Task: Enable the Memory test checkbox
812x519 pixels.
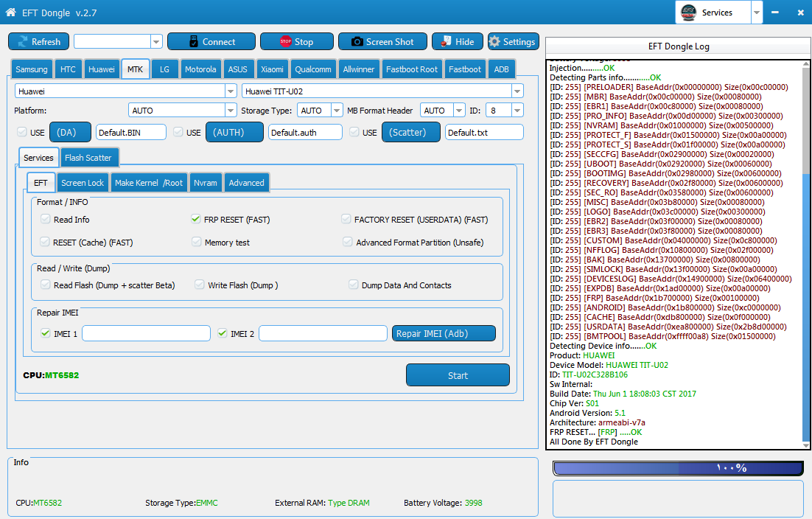Action: coord(196,242)
